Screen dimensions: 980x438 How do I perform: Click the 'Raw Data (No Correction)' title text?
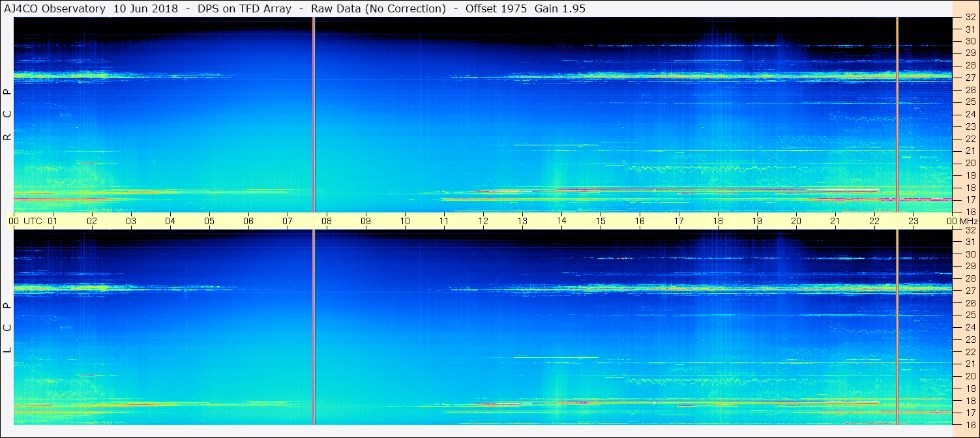(x=378, y=8)
